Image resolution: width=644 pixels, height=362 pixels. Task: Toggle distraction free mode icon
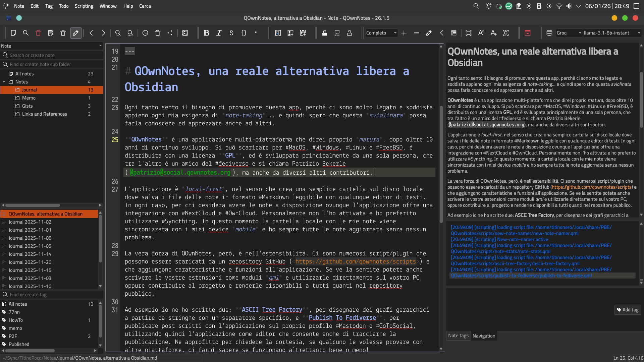coord(469,33)
